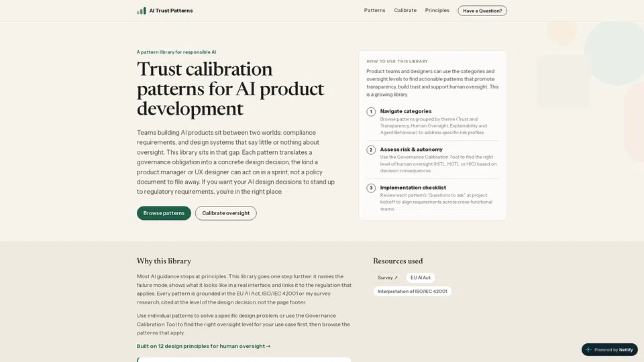Click the Calibrate oversight button
644x362 pixels.
(x=226, y=213)
